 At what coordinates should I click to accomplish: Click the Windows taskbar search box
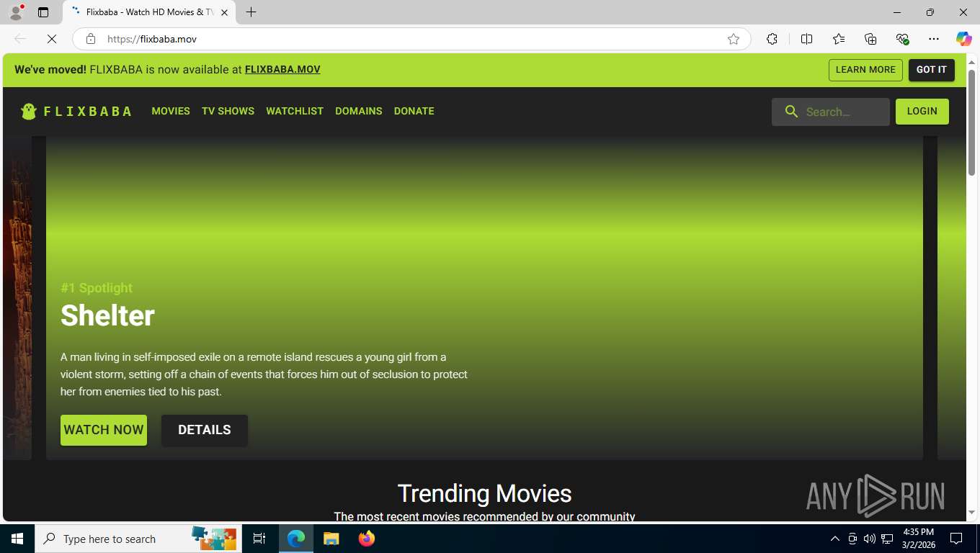point(137,539)
